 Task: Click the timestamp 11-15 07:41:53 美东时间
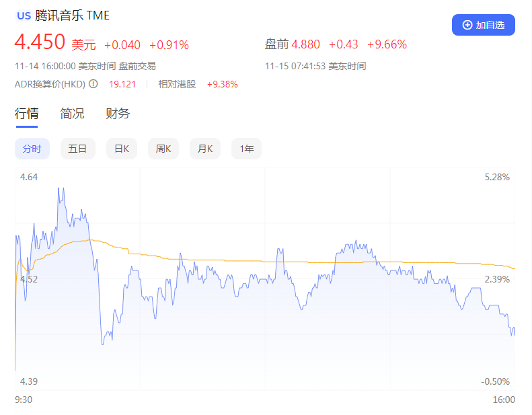coord(315,66)
